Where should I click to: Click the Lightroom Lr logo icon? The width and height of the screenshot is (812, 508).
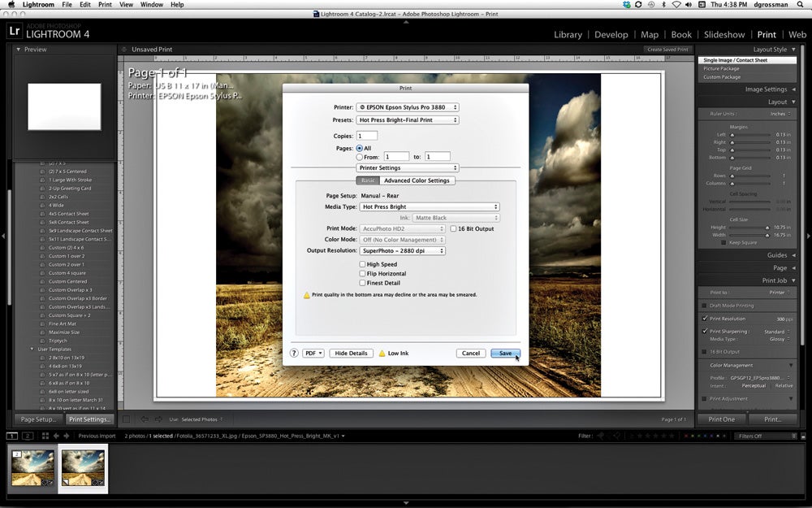pos(15,31)
